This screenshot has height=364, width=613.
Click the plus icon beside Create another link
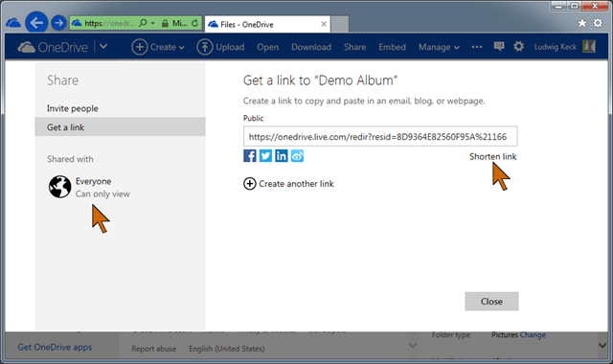tap(250, 183)
